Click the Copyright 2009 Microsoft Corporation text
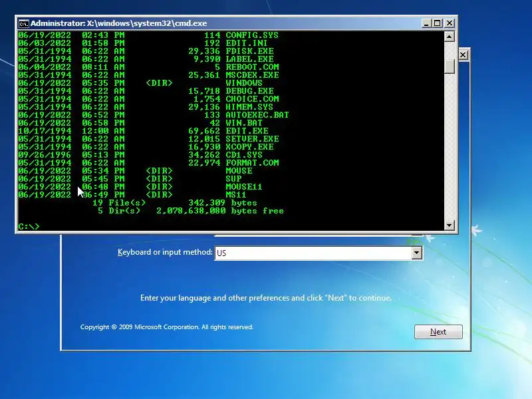The height and width of the screenshot is (399, 532). click(167, 327)
